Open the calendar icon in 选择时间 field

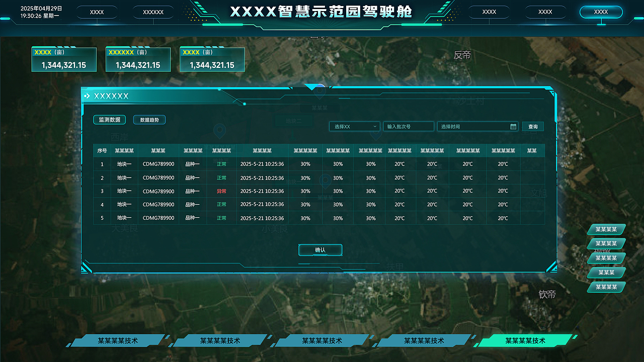click(x=513, y=127)
